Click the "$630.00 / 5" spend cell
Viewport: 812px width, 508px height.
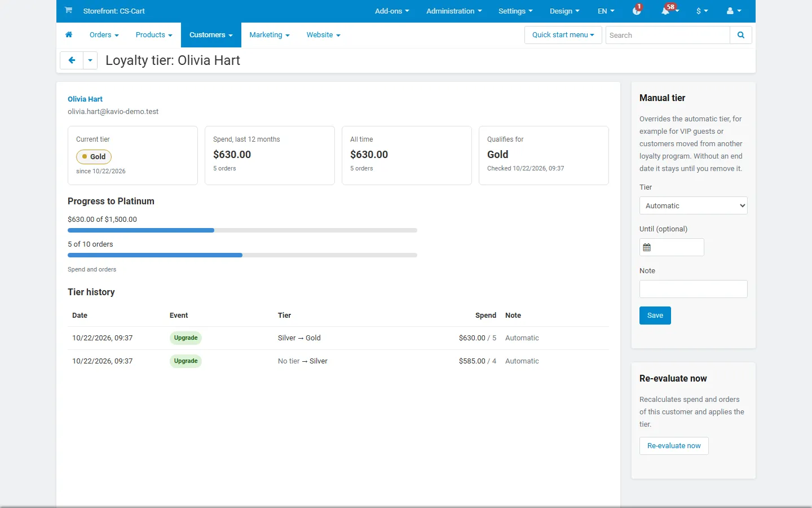pos(478,338)
